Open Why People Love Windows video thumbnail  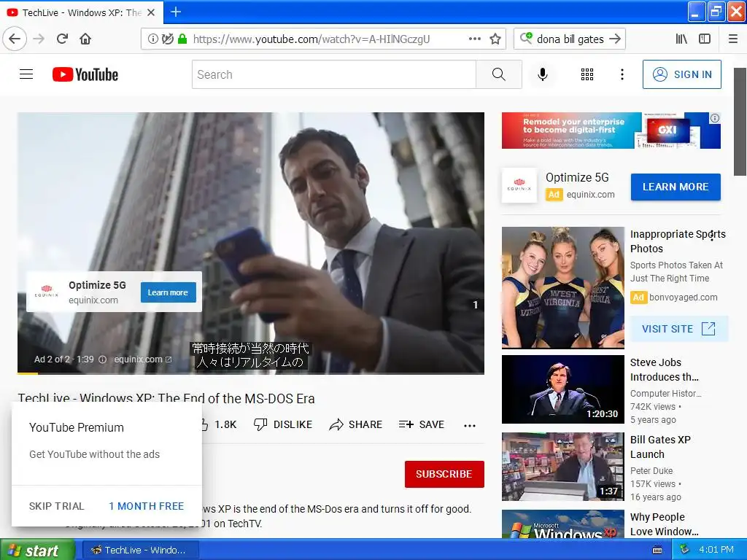[x=563, y=524]
